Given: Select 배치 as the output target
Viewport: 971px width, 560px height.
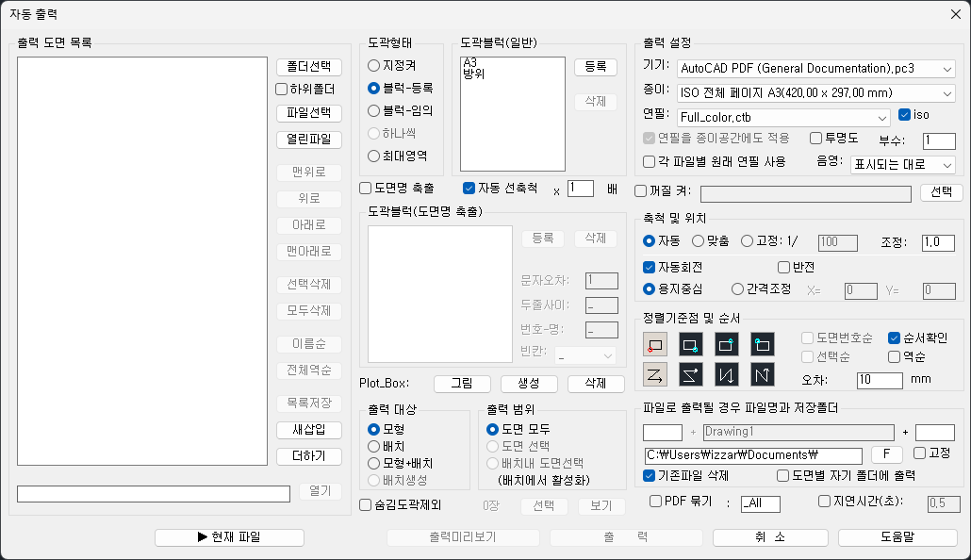Looking at the screenshot, I should tap(387, 446).
